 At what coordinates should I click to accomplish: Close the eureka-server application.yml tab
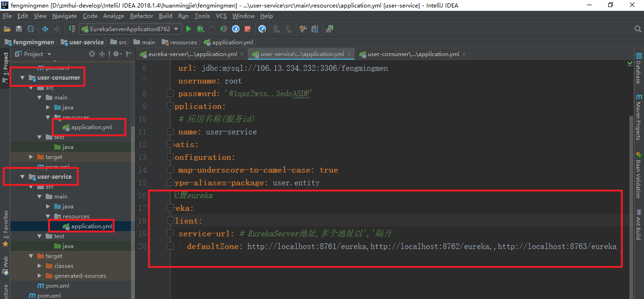[242, 54]
